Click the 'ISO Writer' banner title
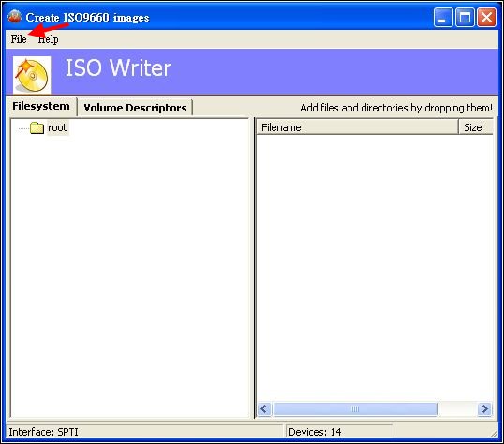 118,68
